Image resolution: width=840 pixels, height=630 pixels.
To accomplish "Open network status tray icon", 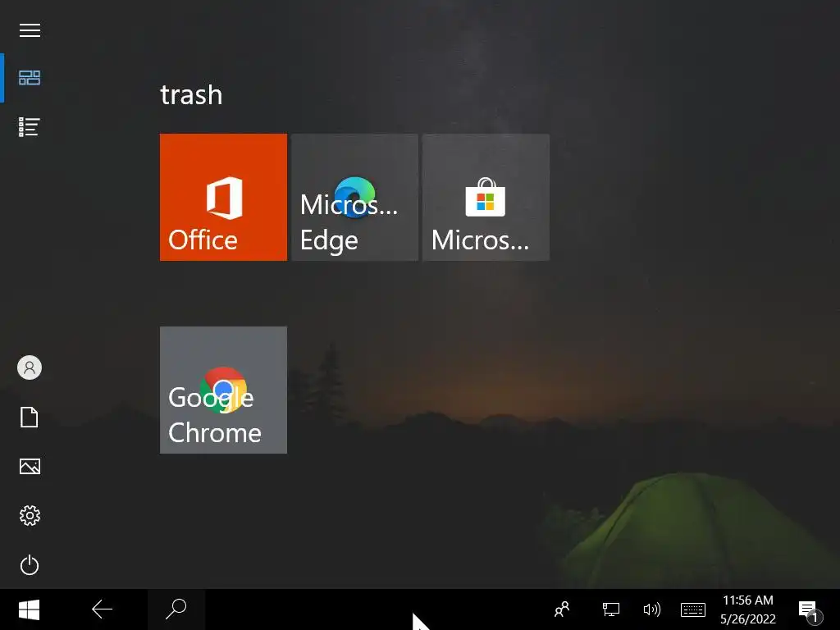I will (x=610, y=609).
